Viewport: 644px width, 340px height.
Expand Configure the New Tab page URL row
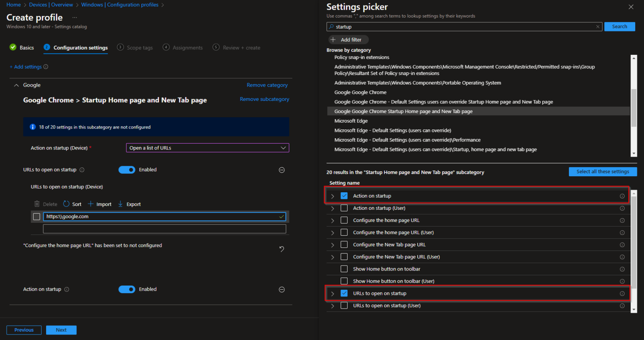click(332, 245)
